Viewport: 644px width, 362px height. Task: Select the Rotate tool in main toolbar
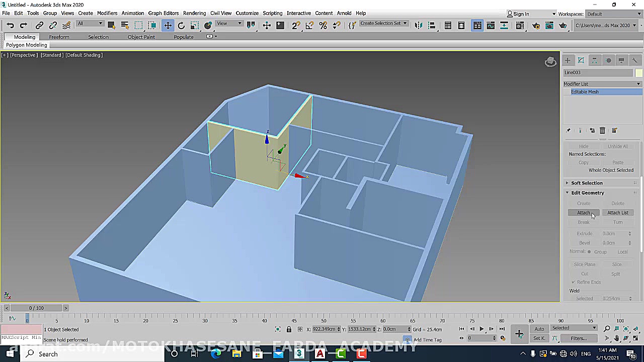pyautogui.click(x=181, y=25)
